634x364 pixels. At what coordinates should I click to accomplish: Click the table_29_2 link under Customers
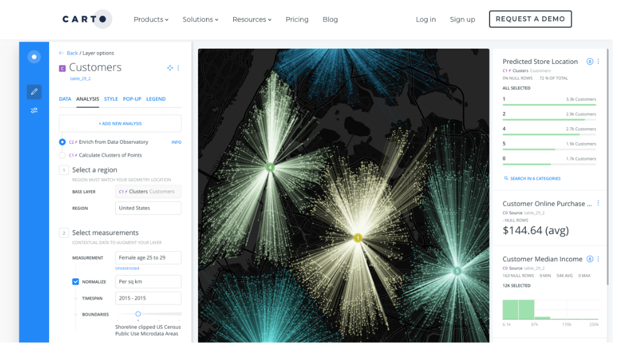click(x=80, y=78)
